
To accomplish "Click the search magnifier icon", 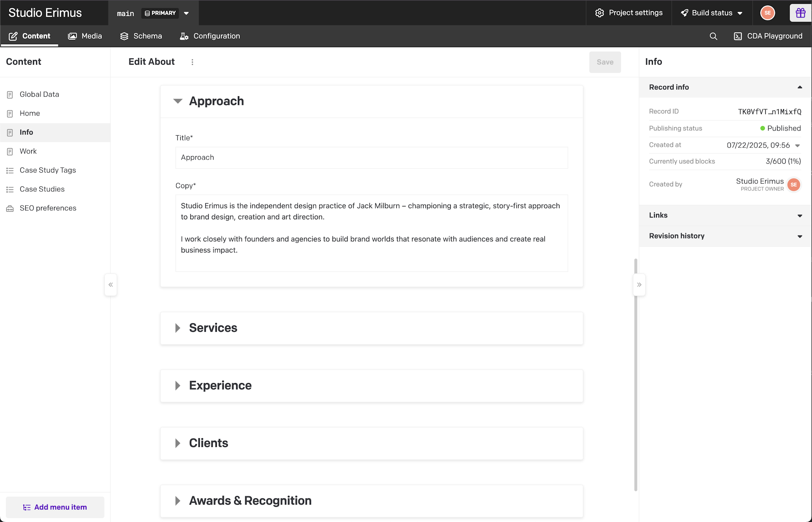I will 713,36.
